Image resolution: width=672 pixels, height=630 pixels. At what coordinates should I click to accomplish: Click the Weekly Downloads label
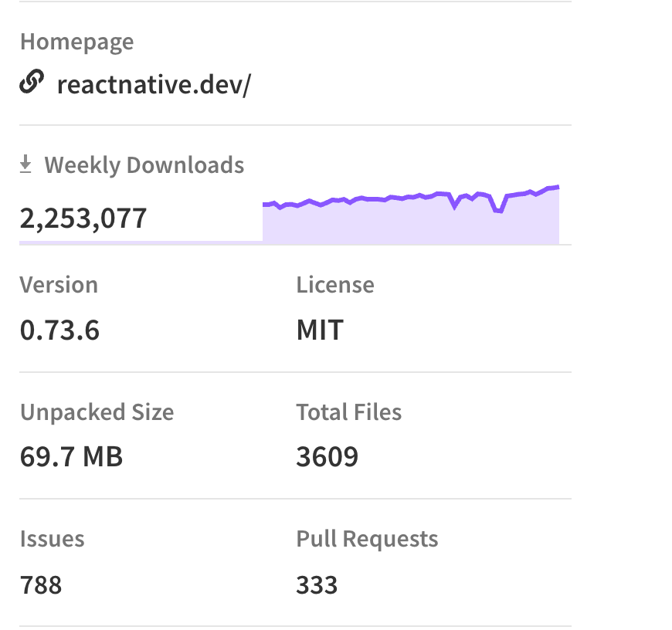pyautogui.click(x=144, y=165)
